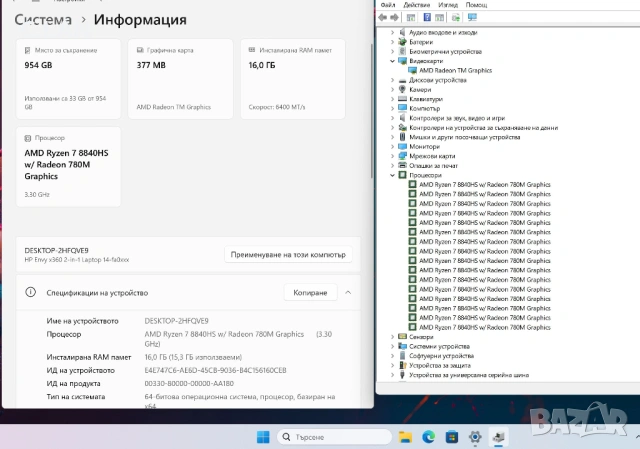
Task: Click the ИД на продукта value 00330-80000-00000-AA180
Action: click(x=189, y=383)
